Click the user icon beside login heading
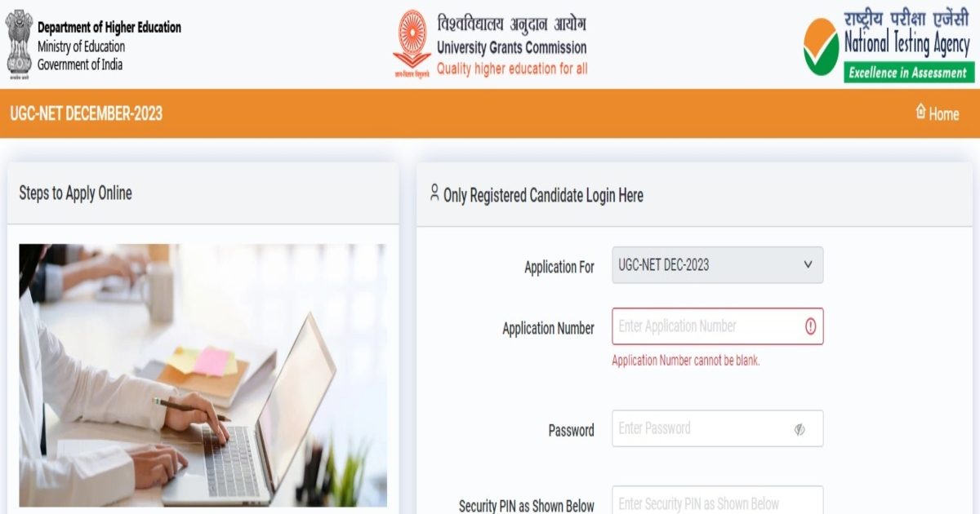 pyautogui.click(x=434, y=193)
